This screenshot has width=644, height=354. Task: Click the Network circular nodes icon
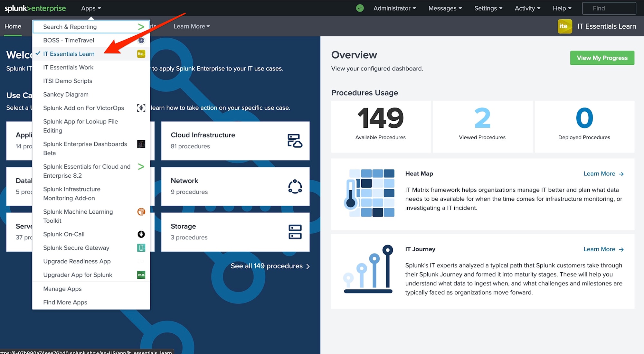click(295, 186)
